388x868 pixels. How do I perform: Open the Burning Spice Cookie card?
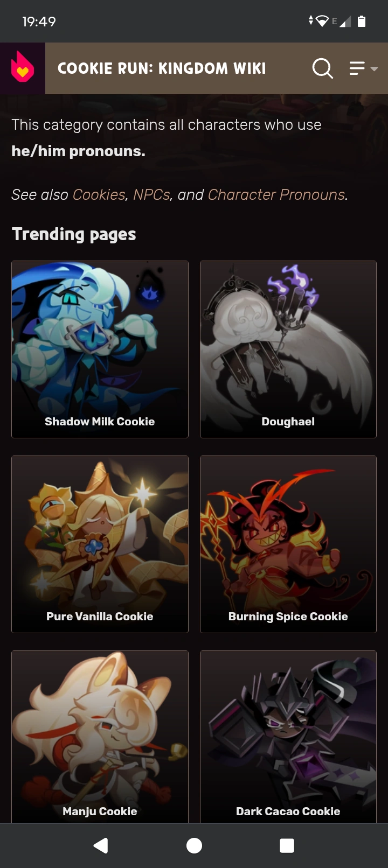(288, 544)
